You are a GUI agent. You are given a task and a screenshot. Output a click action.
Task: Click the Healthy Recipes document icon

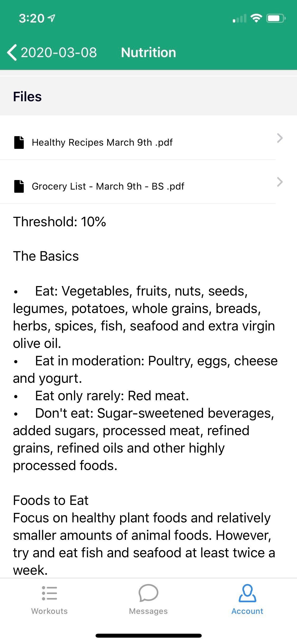19,142
